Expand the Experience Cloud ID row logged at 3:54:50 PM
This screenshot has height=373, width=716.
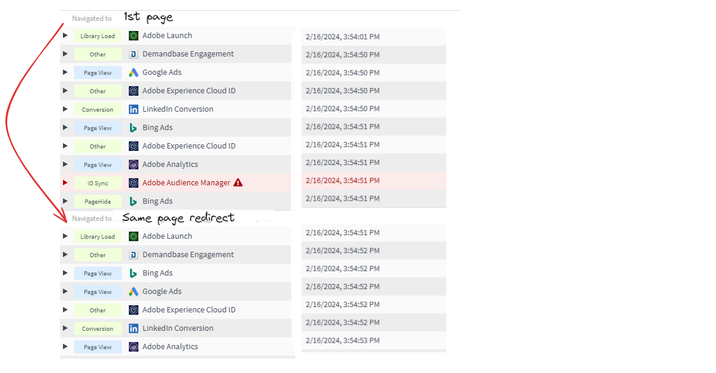(x=65, y=91)
